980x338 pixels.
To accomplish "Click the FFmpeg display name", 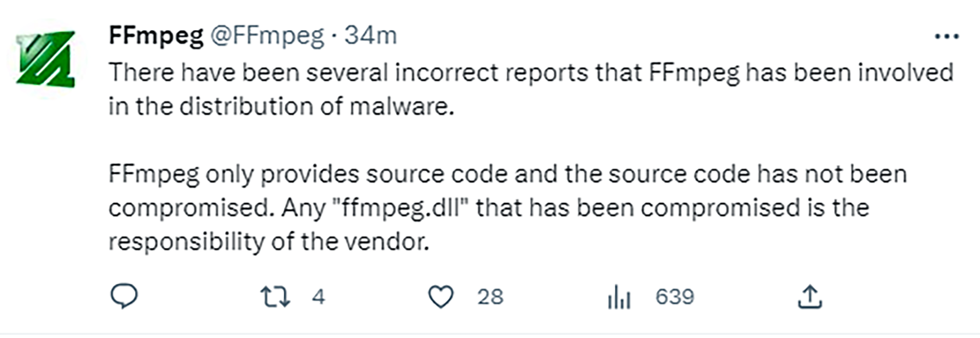I will 156,36.
